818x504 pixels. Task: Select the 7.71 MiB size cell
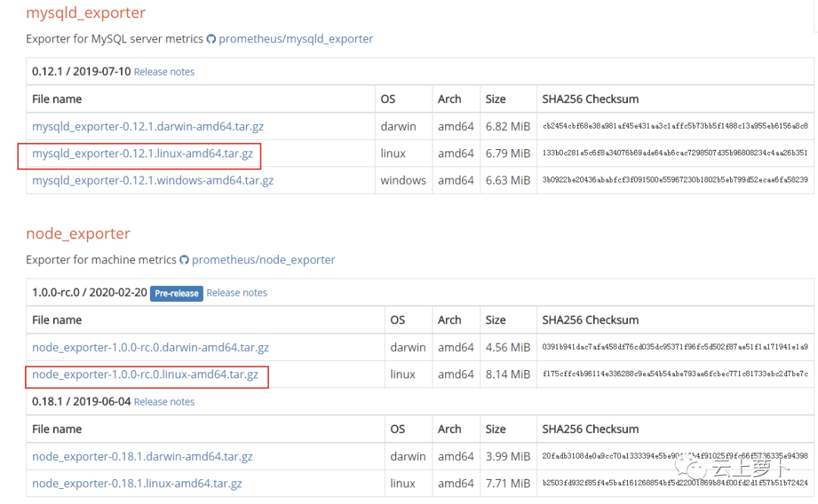click(507, 484)
